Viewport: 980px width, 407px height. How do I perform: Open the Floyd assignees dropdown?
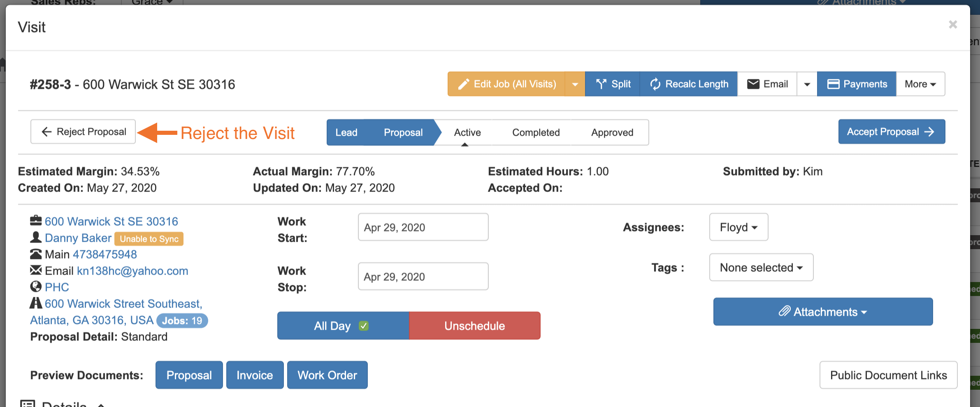(738, 227)
